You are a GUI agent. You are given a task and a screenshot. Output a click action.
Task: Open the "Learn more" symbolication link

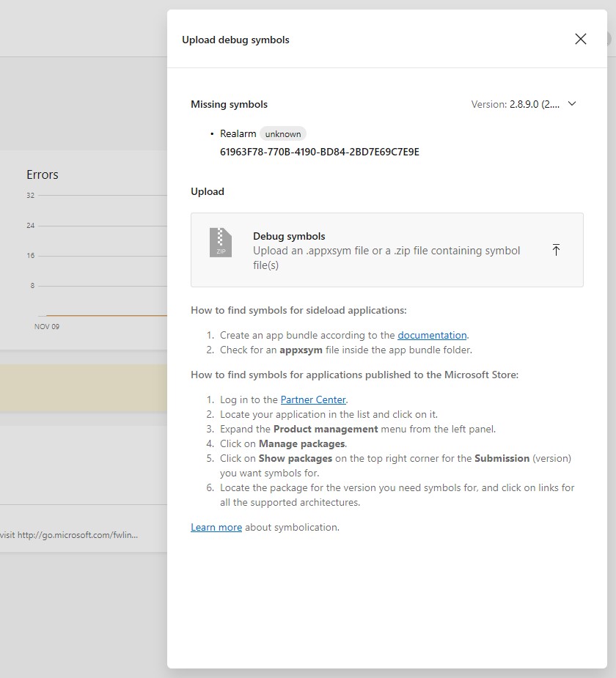tap(216, 527)
